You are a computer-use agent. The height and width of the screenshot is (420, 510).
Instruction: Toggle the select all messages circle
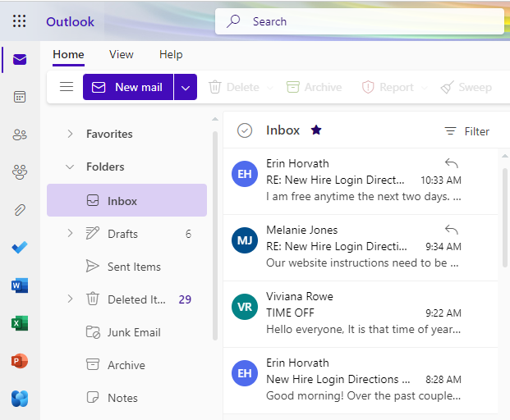245,130
